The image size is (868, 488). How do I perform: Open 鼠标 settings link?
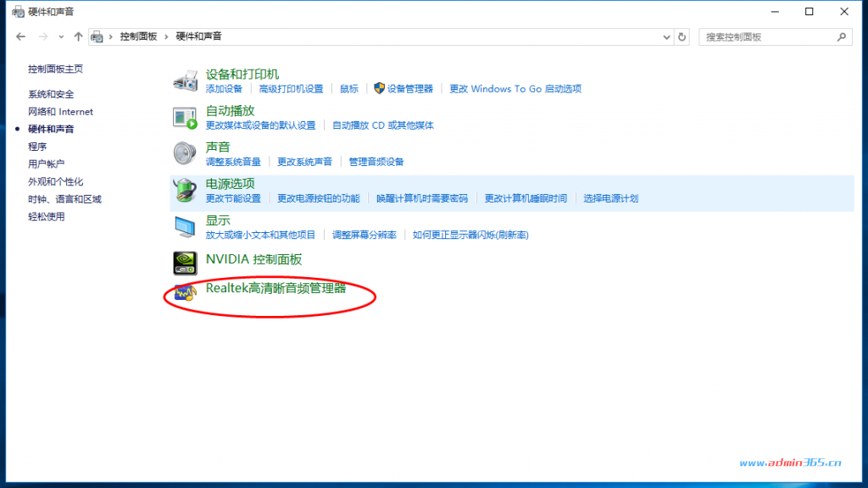[x=348, y=89]
